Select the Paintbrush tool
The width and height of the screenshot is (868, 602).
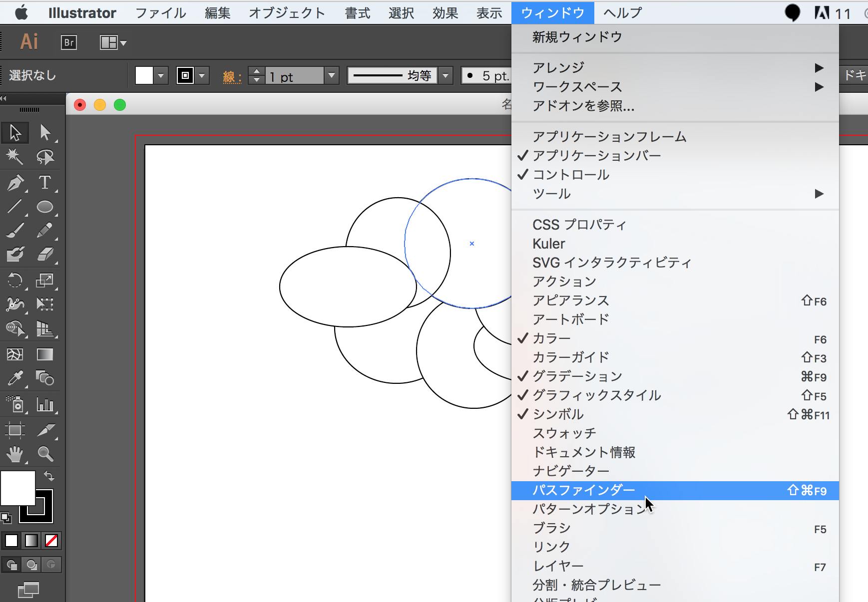click(x=15, y=231)
